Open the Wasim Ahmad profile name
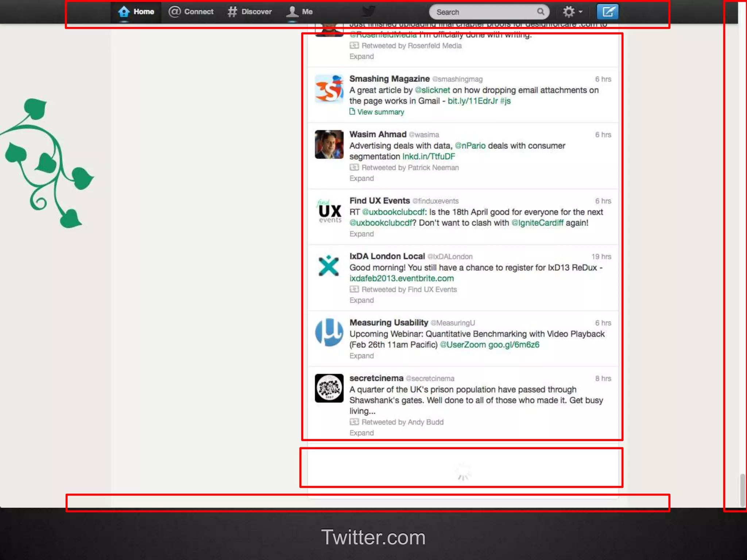This screenshot has height=560, width=747. pos(378,135)
